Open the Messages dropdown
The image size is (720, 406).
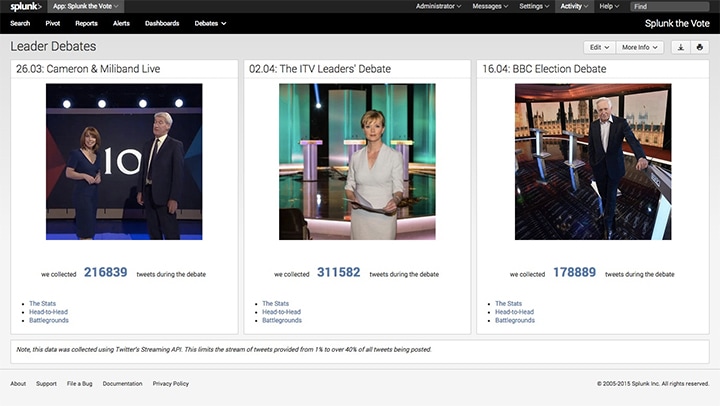click(490, 6)
